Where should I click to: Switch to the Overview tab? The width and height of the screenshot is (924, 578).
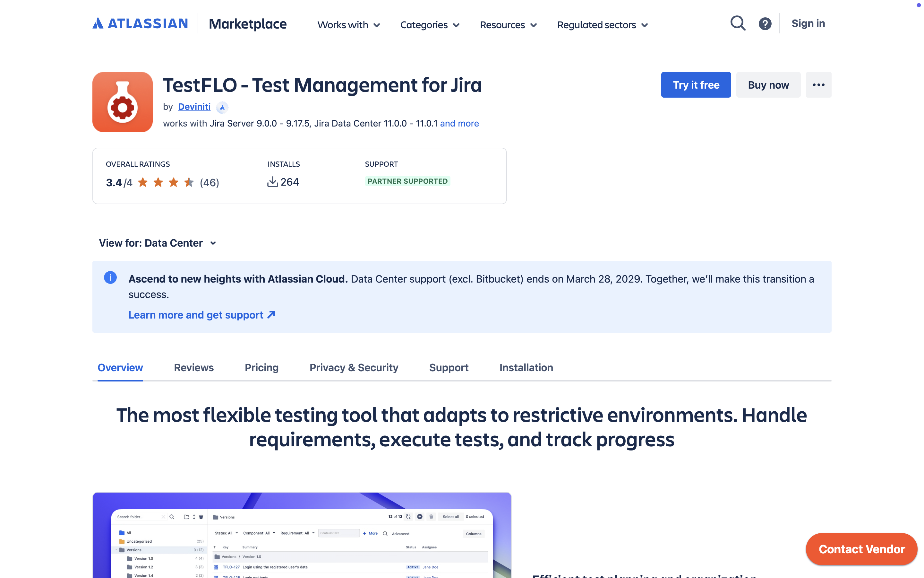coord(120,367)
